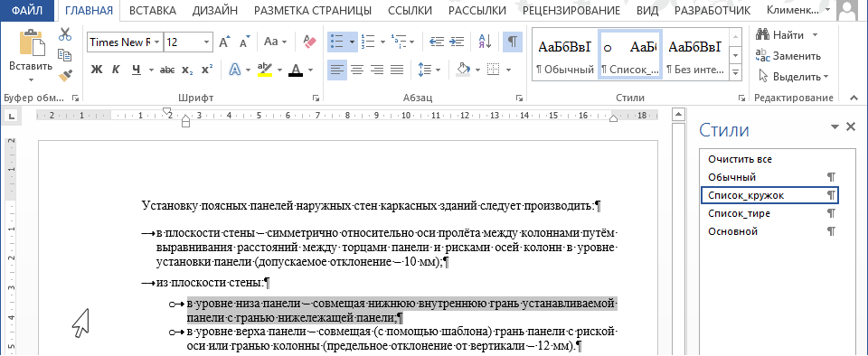Toggle bold formatting (Ж)
The width and height of the screenshot is (868, 356).
coord(97,70)
